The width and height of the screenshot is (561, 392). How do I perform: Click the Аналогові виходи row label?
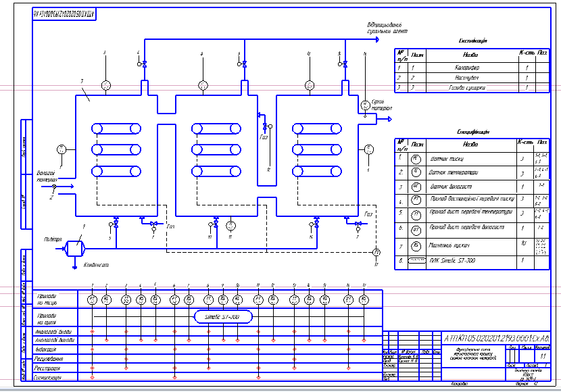pyautogui.click(x=54, y=340)
